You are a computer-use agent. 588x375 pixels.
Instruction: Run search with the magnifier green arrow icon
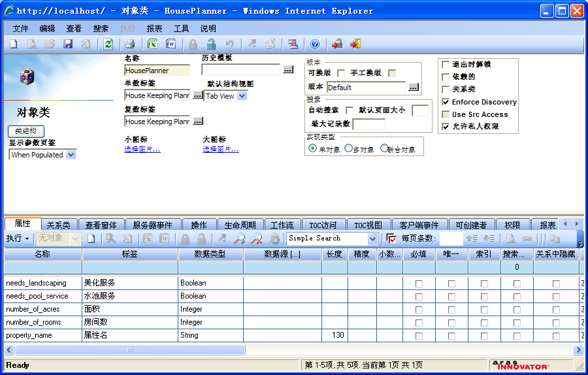tap(239, 238)
